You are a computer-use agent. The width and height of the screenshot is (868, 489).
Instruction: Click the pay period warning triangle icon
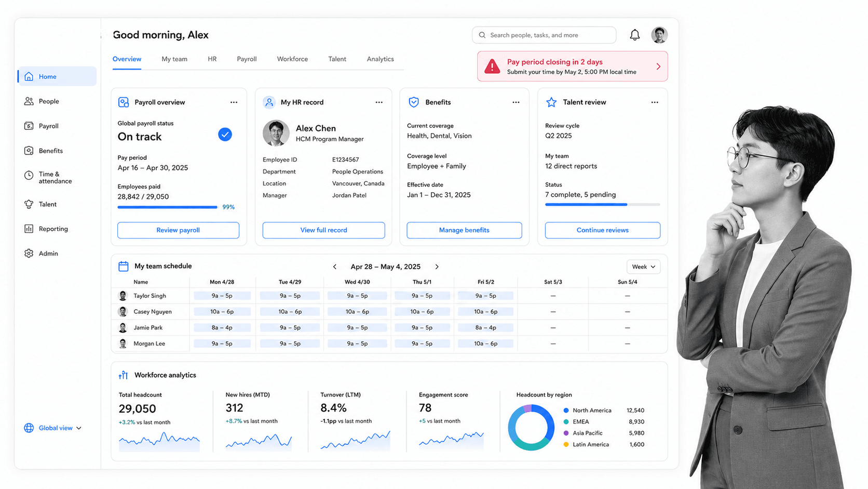click(x=492, y=67)
